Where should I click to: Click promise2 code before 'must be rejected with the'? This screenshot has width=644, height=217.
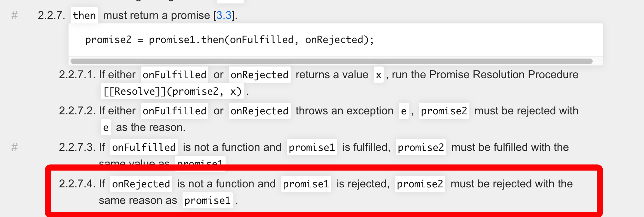pos(420,184)
